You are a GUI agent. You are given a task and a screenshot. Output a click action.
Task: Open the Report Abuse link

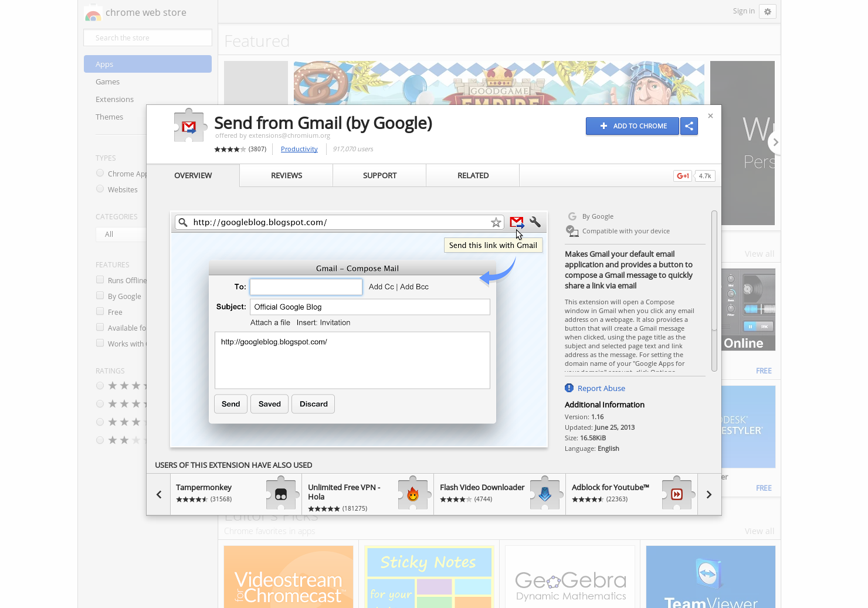point(601,388)
